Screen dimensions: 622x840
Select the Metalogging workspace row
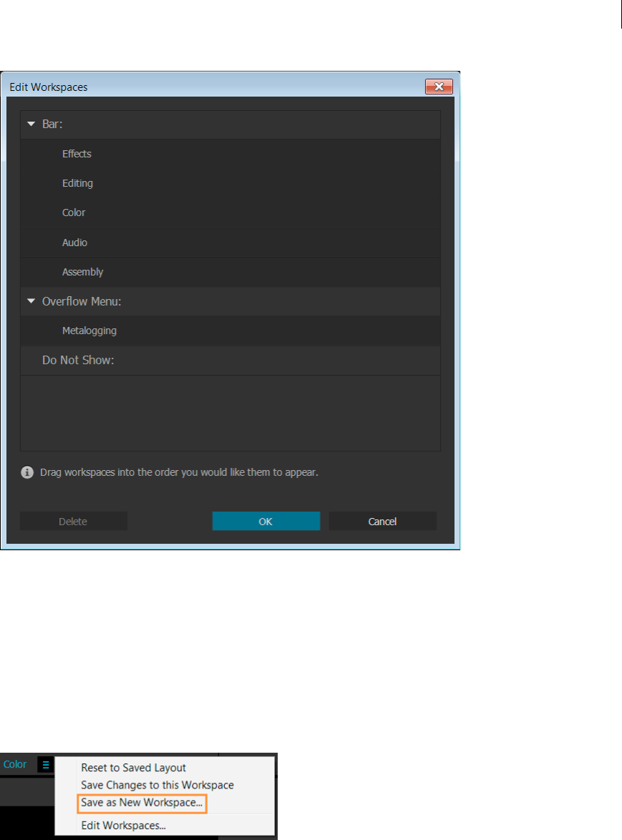(x=230, y=331)
